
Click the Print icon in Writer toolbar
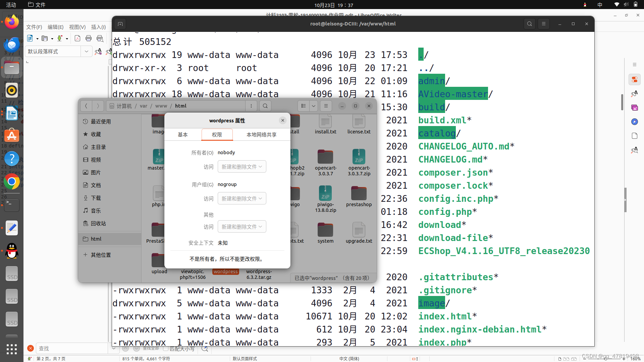[x=89, y=38]
